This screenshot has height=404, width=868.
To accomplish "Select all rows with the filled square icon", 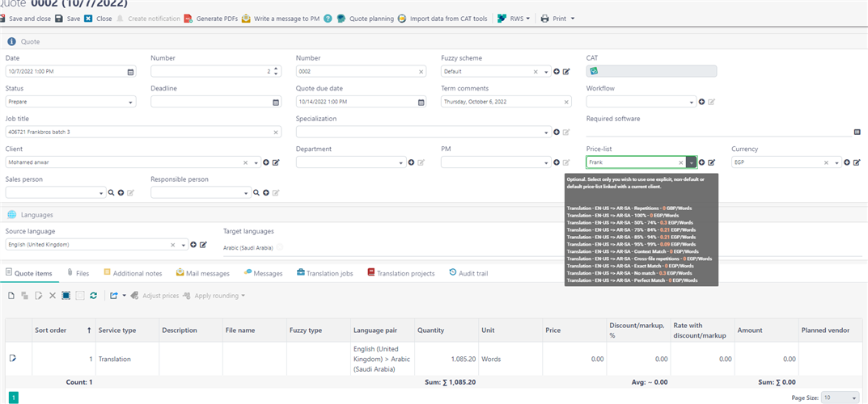I will point(66,296).
